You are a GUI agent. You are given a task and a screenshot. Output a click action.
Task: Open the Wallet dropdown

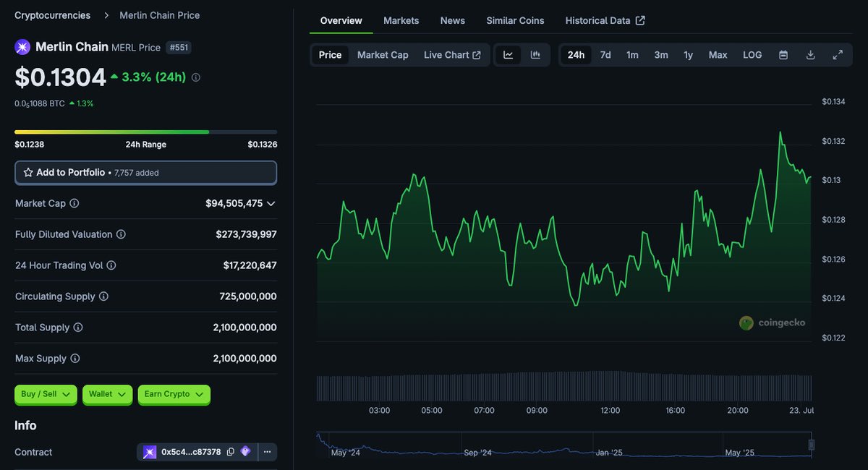(x=107, y=394)
